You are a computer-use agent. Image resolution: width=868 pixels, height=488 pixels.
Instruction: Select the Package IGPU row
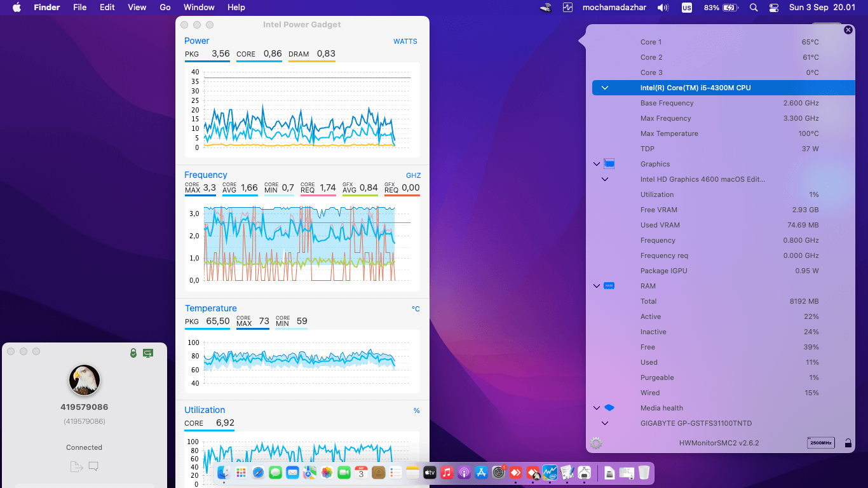724,271
